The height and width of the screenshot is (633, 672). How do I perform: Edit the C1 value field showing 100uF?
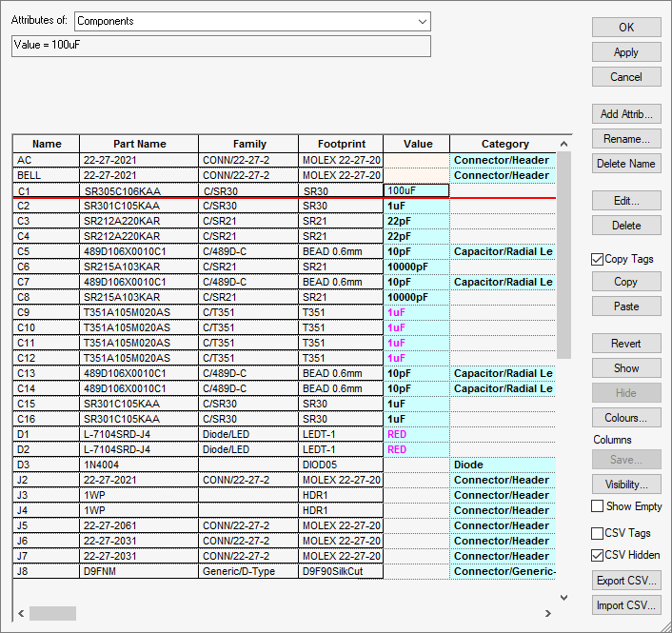[416, 190]
